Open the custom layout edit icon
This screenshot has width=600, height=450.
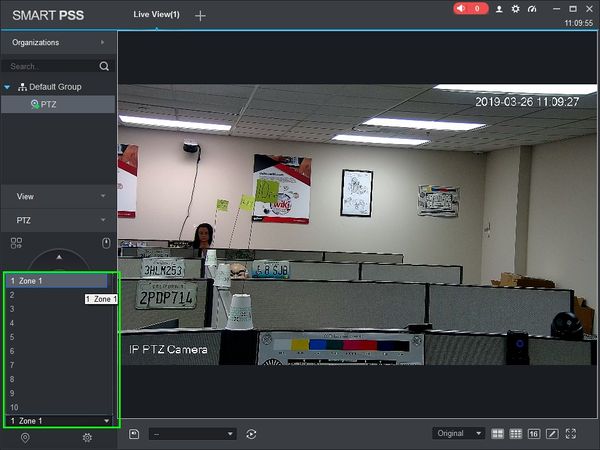pyautogui.click(x=552, y=434)
